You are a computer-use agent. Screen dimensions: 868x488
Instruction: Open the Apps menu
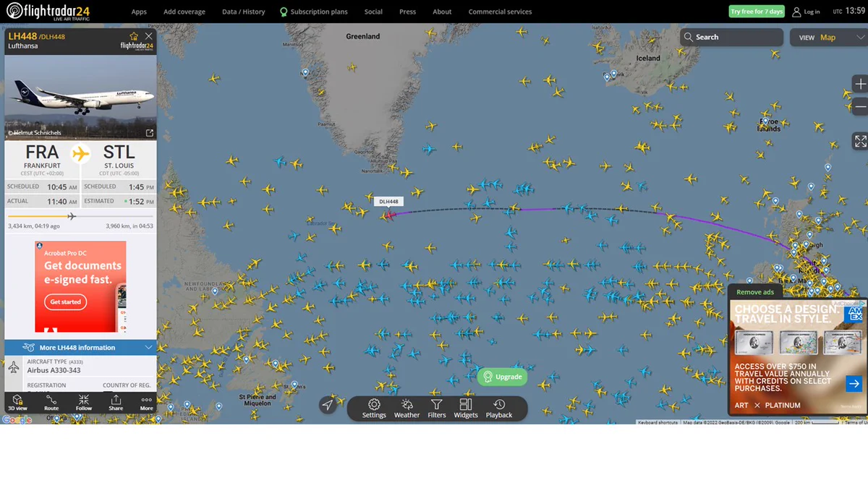tap(139, 12)
